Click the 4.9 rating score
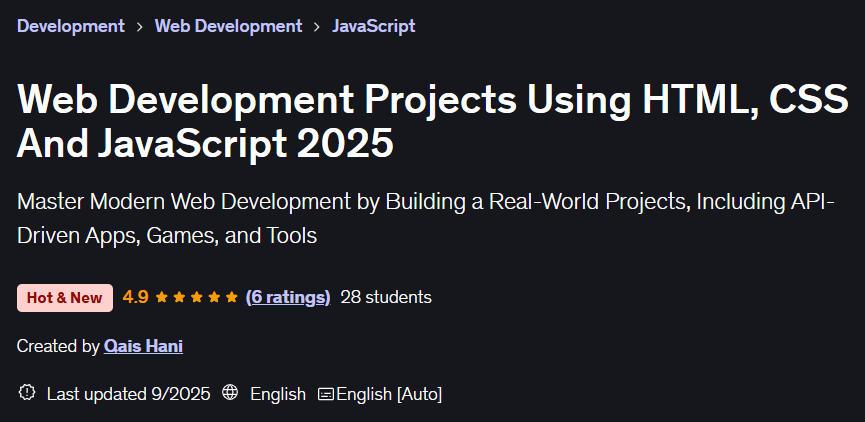Viewport: 865px width, 422px height. [135, 298]
